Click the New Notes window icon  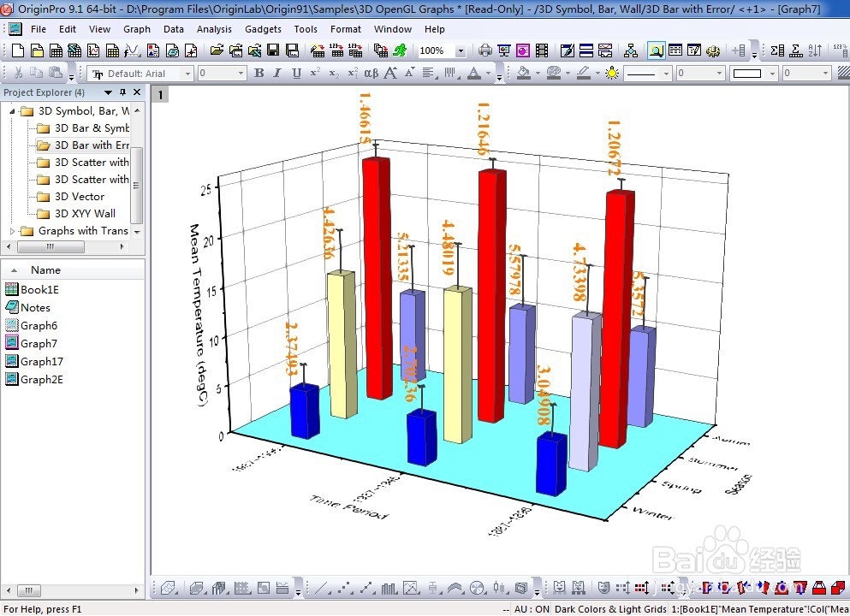coord(172,50)
